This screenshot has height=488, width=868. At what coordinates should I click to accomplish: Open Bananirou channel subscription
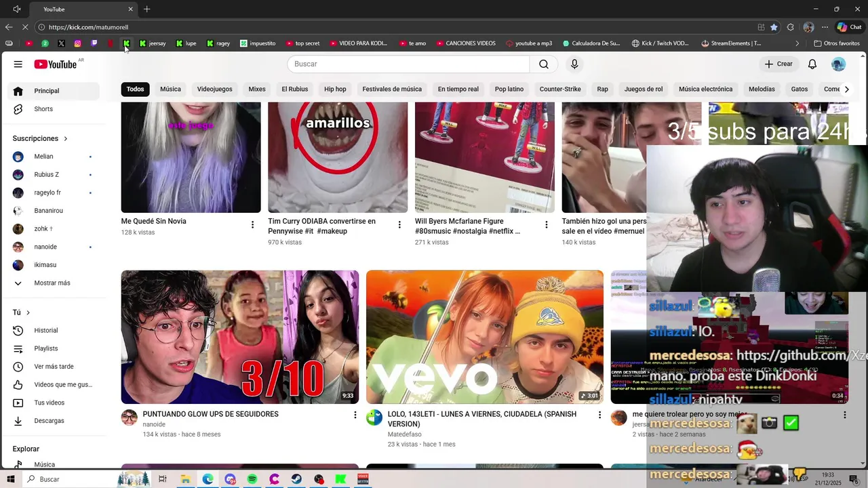click(x=54, y=211)
